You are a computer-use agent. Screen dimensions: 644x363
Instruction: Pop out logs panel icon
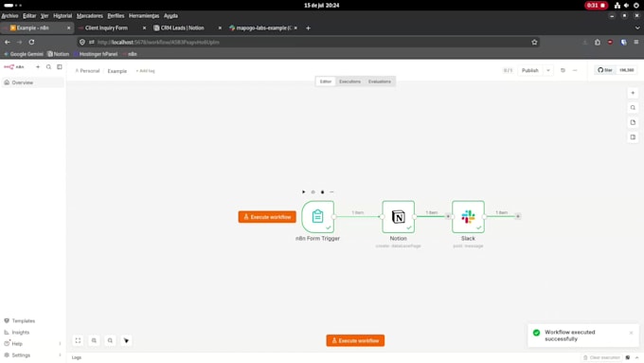click(628, 357)
